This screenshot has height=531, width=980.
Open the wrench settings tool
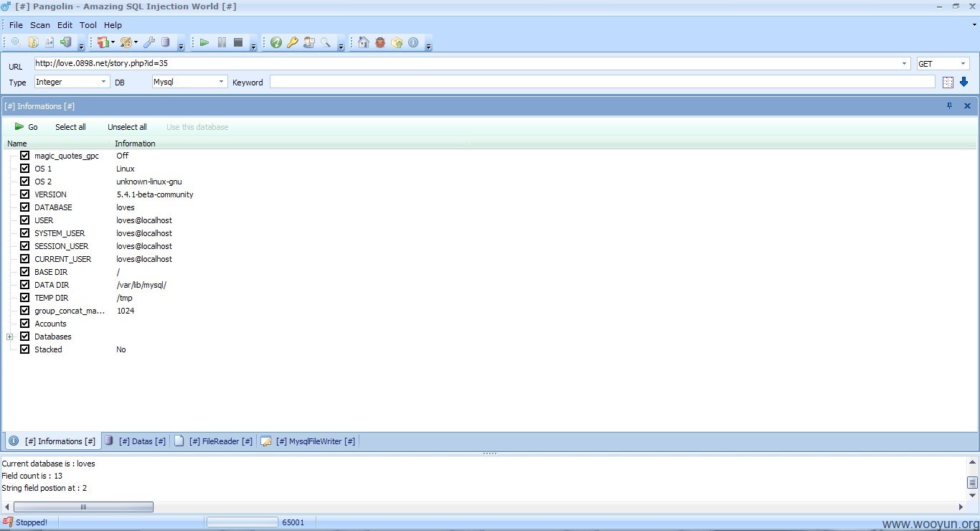(x=149, y=42)
